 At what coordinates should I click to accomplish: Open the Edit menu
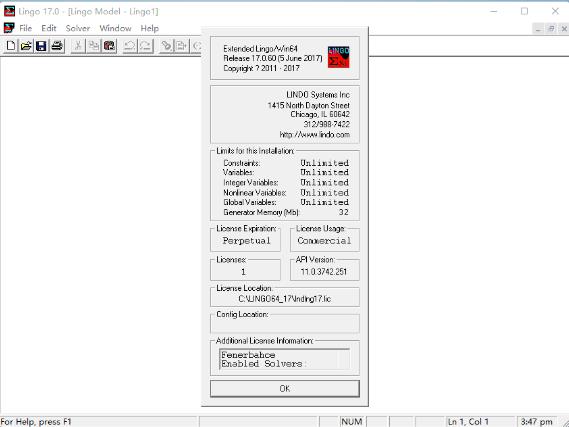[49, 28]
